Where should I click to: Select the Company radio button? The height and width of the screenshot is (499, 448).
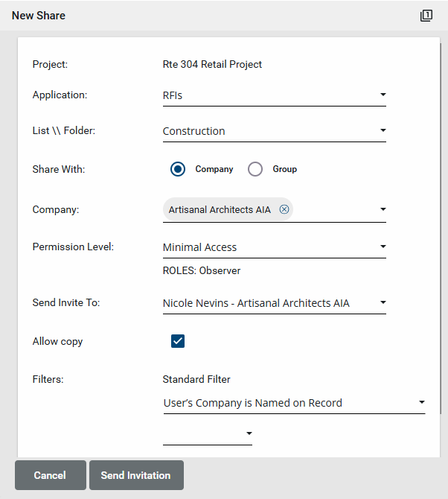point(178,169)
